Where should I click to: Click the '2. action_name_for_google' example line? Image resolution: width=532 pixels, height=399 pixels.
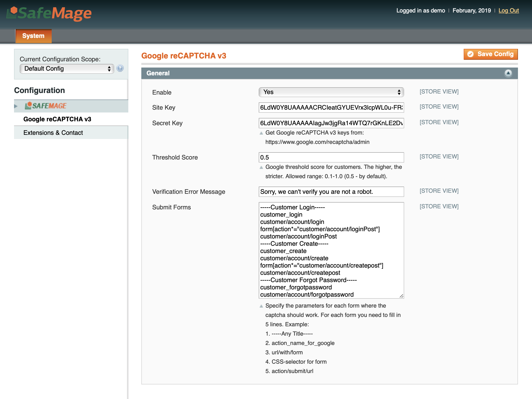300,343
